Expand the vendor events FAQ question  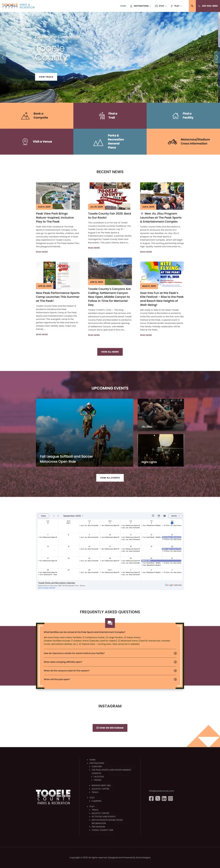pos(175,653)
